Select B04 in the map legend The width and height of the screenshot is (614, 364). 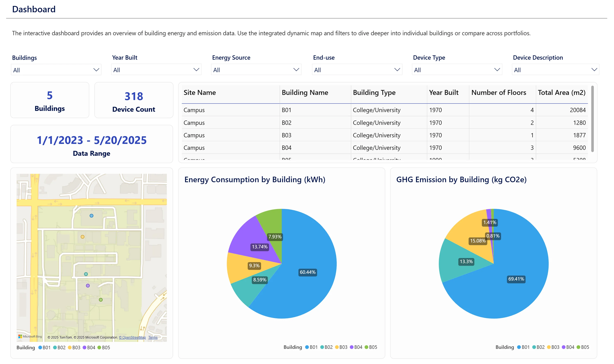click(x=89, y=348)
